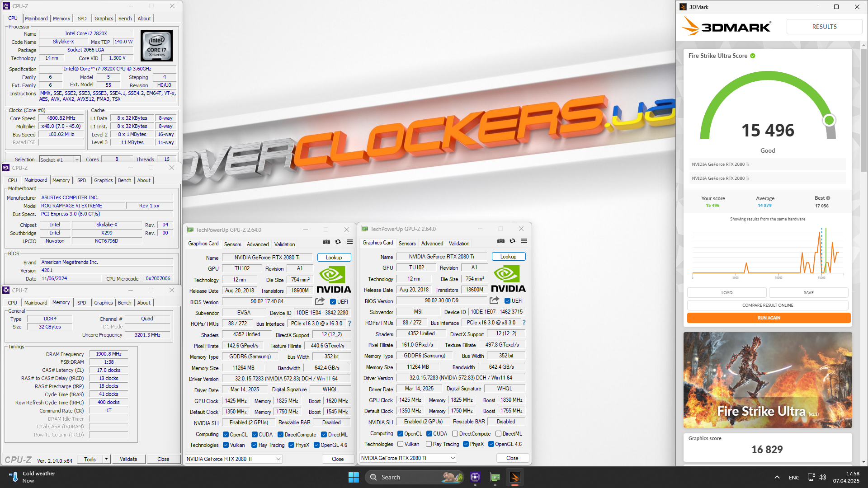Click bus interface question mark in right GPU-Z
Viewport: 868px width, 488px height.
pyautogui.click(x=524, y=323)
